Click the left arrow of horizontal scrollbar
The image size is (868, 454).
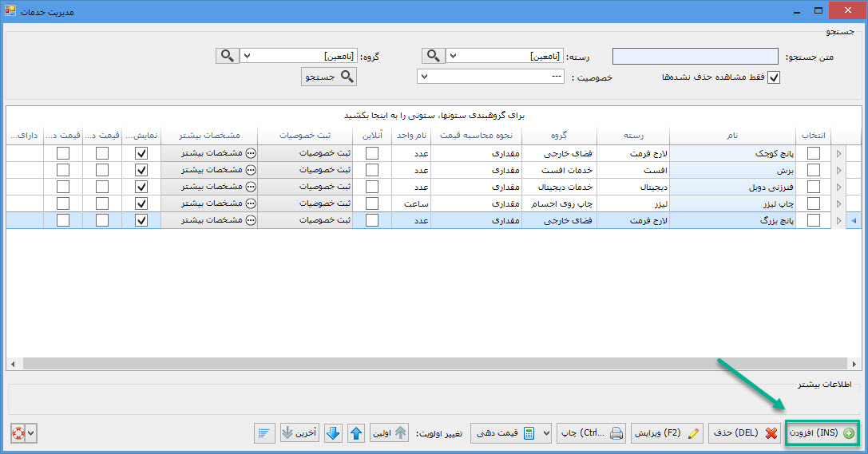[x=13, y=364]
